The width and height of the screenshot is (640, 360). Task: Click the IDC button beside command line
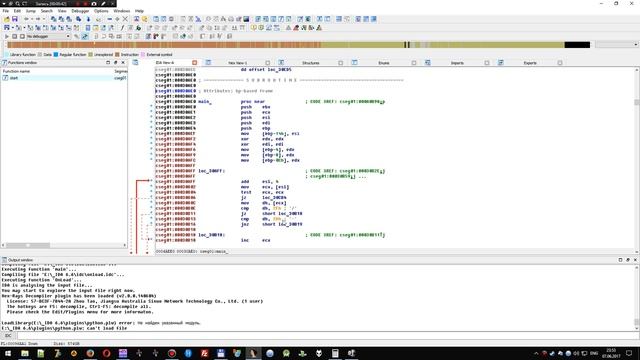(8, 336)
